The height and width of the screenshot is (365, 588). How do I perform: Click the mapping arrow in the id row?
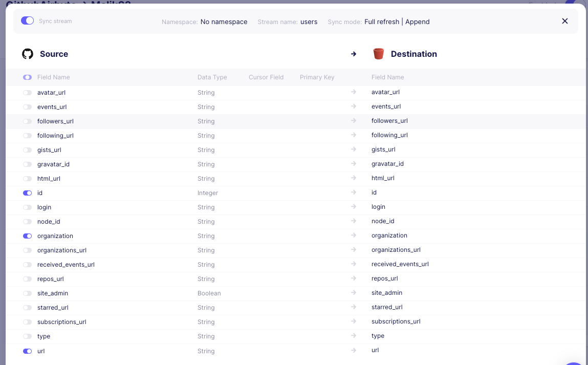click(353, 192)
